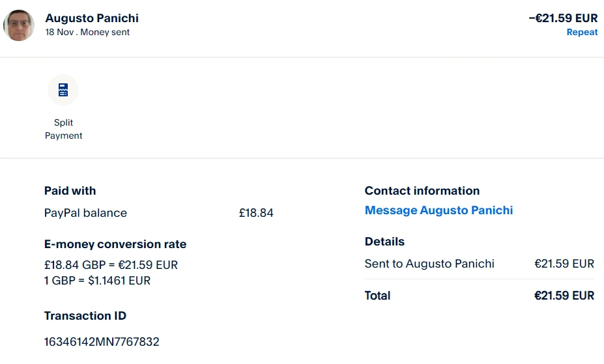
Task: Click the transaction ID number 16346142MN7767832
Action: [102, 342]
